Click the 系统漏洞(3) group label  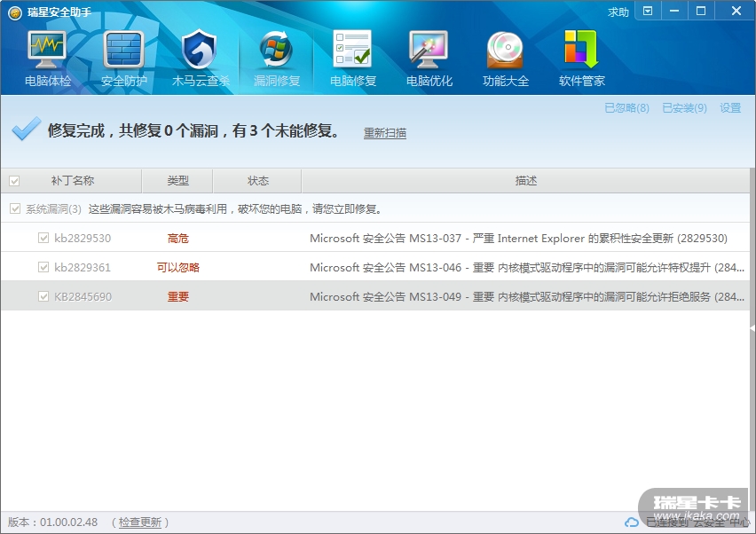[53, 209]
